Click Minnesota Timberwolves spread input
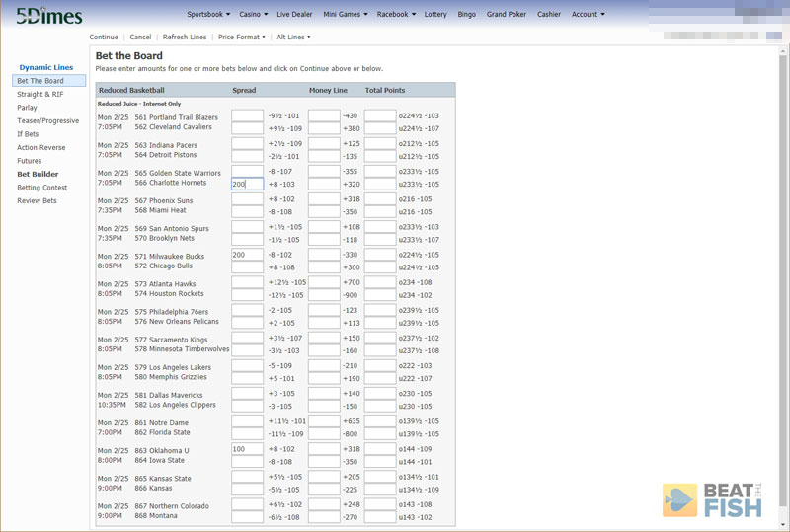Image resolution: width=790 pixels, height=532 pixels. (x=248, y=350)
